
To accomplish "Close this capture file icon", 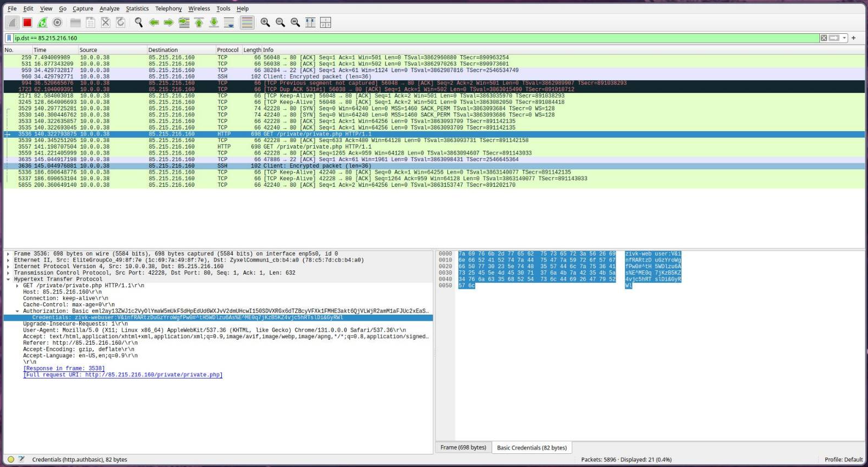I will pos(105,22).
